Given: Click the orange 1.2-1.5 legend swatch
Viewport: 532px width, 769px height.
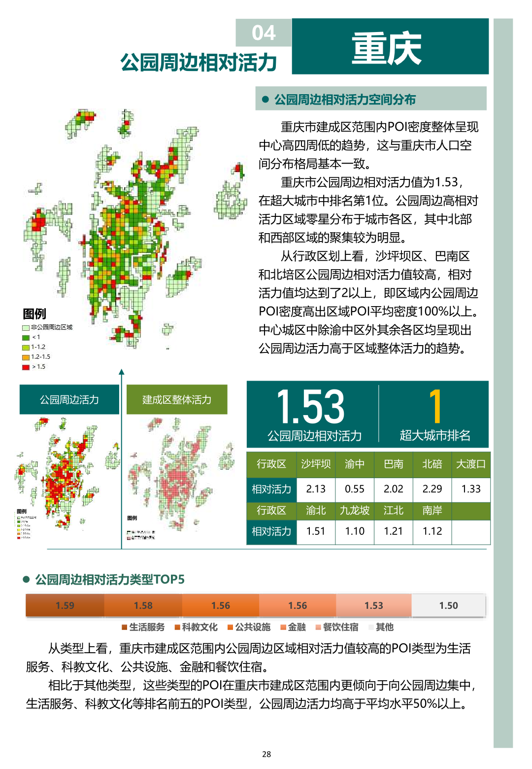Looking at the screenshot, I should click(26, 357).
